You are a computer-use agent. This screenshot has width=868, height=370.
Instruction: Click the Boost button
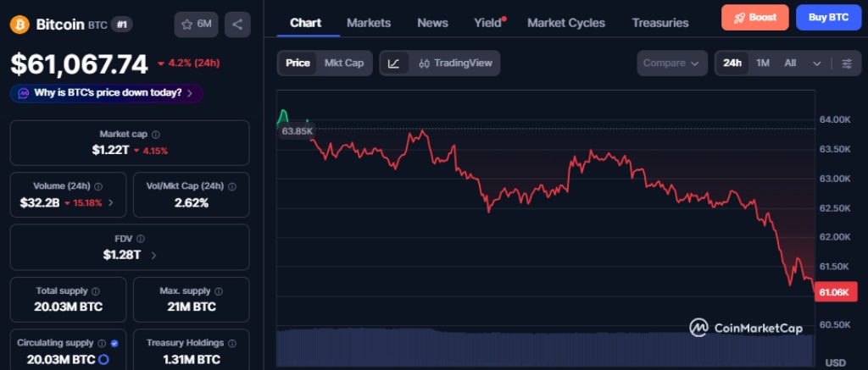click(x=754, y=17)
